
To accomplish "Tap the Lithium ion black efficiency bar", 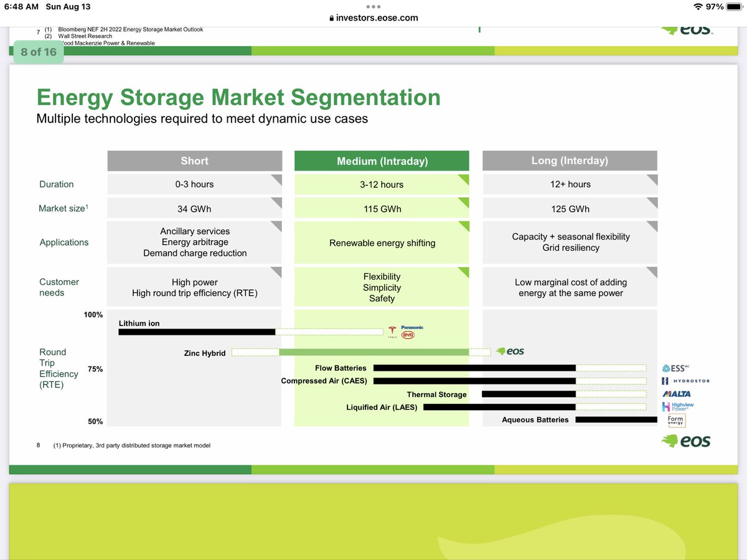I will pos(197,332).
